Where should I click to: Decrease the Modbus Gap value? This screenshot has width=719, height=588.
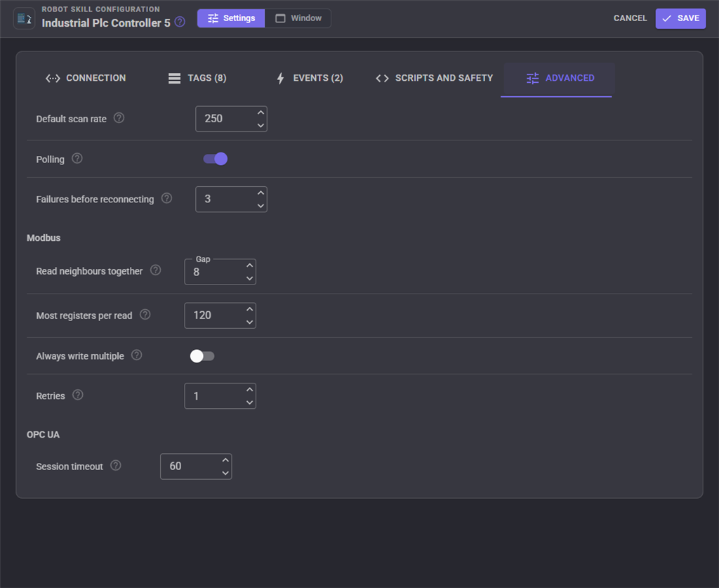(249, 278)
